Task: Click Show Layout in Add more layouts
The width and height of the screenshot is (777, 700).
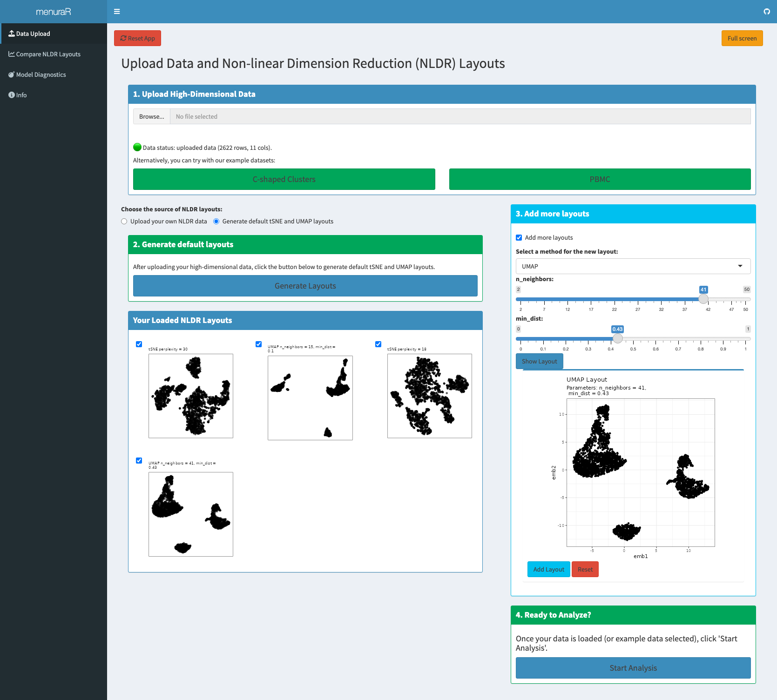Action: [x=539, y=361]
